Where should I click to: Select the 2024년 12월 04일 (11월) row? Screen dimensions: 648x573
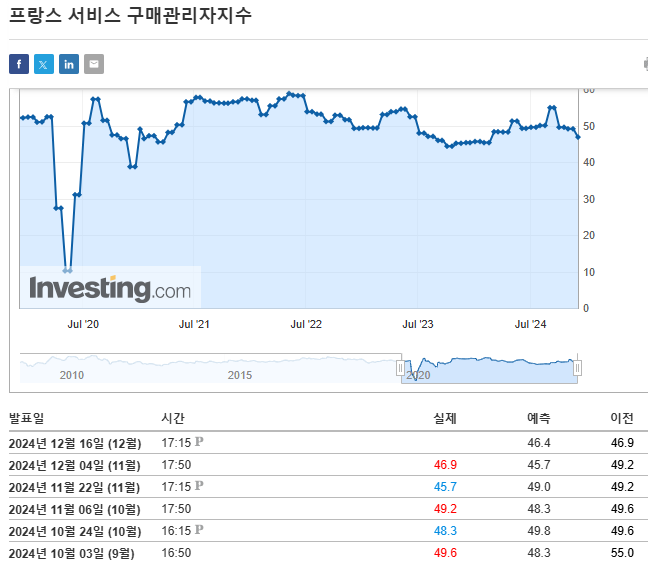(x=74, y=464)
